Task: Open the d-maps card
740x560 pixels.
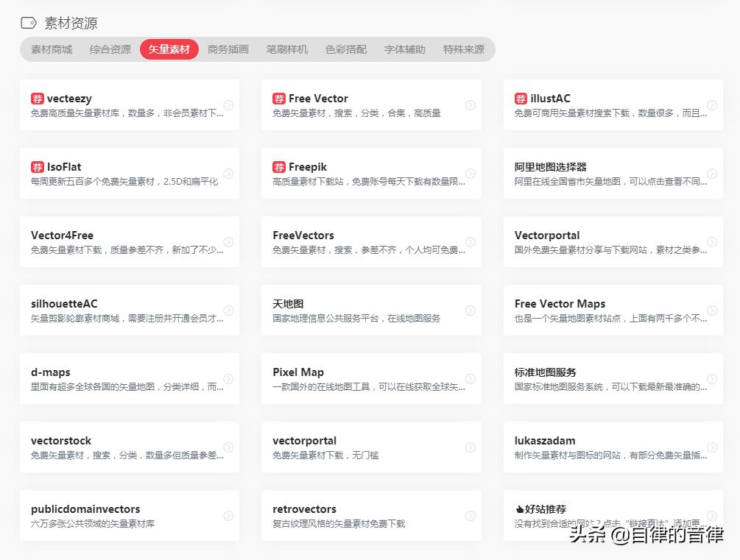Action: 130,378
